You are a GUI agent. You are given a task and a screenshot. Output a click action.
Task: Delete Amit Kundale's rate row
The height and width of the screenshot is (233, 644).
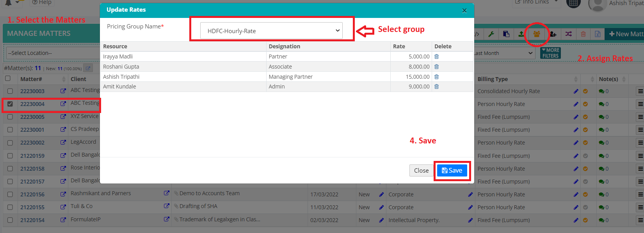(436, 86)
